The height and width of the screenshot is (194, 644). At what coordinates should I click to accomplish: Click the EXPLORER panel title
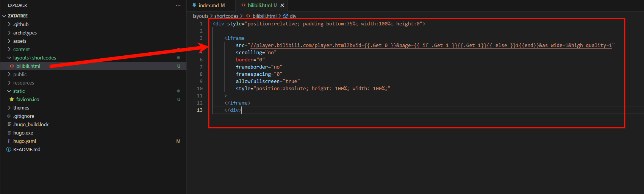coord(17,5)
